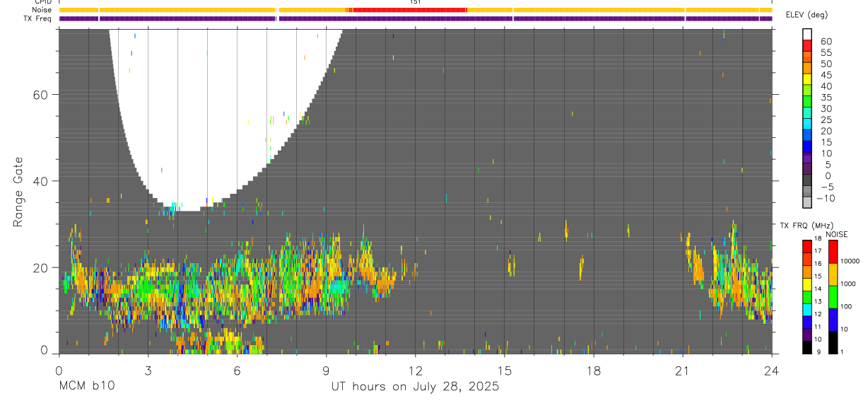Screen dimensions: 868x401
Task: Click the blue 10–100 NOISE legend segment
Action: pos(833,320)
